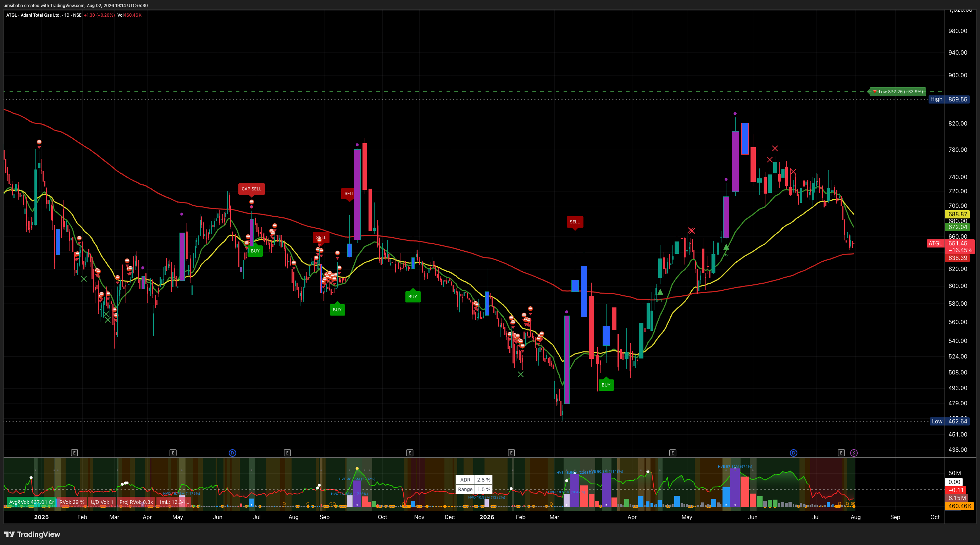The width and height of the screenshot is (980, 545).
Task: Click the green up-triangle marker in late May 2026
Action: [726, 247]
